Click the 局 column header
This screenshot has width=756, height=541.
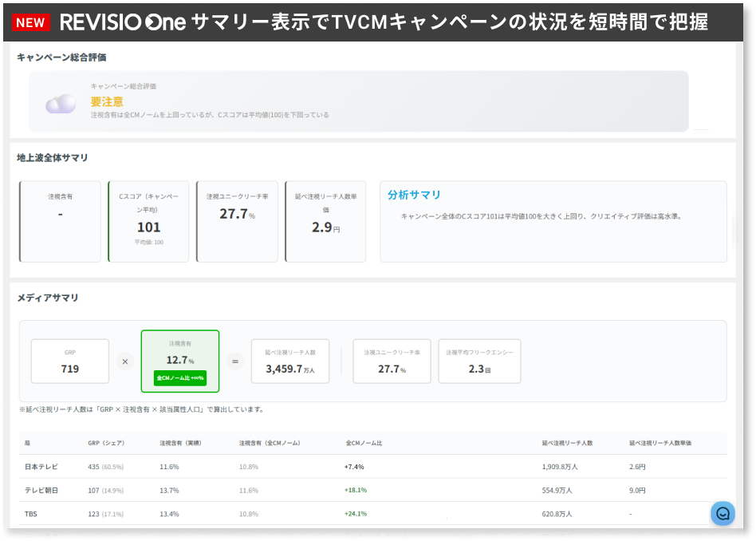27,443
